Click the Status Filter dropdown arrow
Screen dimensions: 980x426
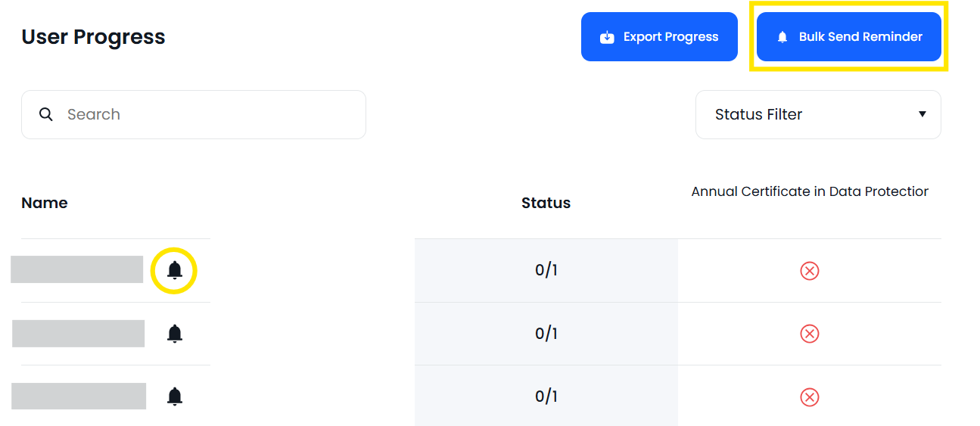(922, 114)
